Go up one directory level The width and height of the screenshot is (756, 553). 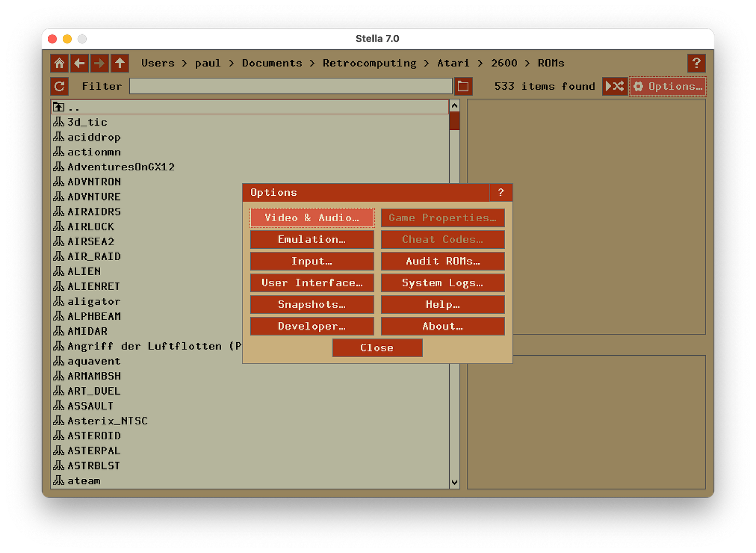tap(119, 63)
